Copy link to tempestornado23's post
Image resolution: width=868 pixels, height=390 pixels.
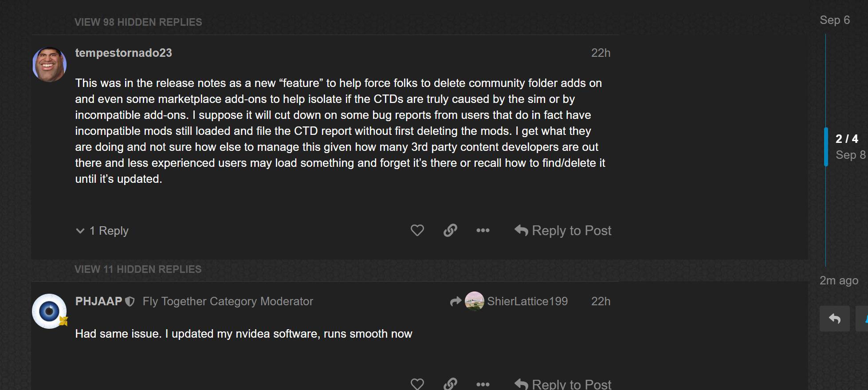click(450, 230)
